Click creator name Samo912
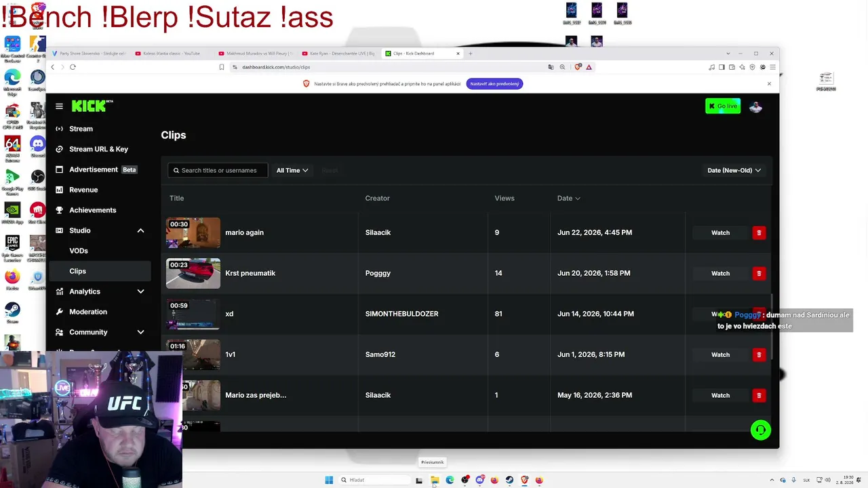Image resolution: width=868 pixels, height=488 pixels. (380, 354)
